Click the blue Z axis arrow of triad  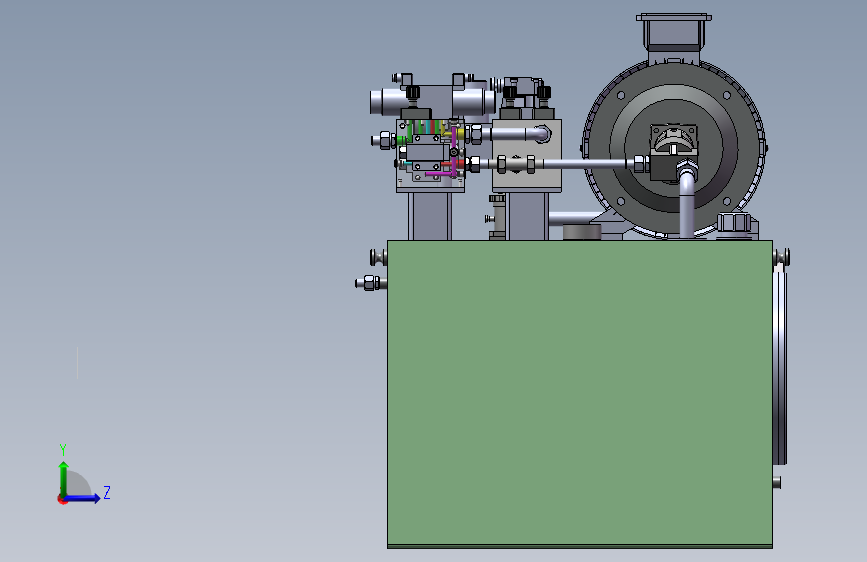pyautogui.click(x=83, y=498)
